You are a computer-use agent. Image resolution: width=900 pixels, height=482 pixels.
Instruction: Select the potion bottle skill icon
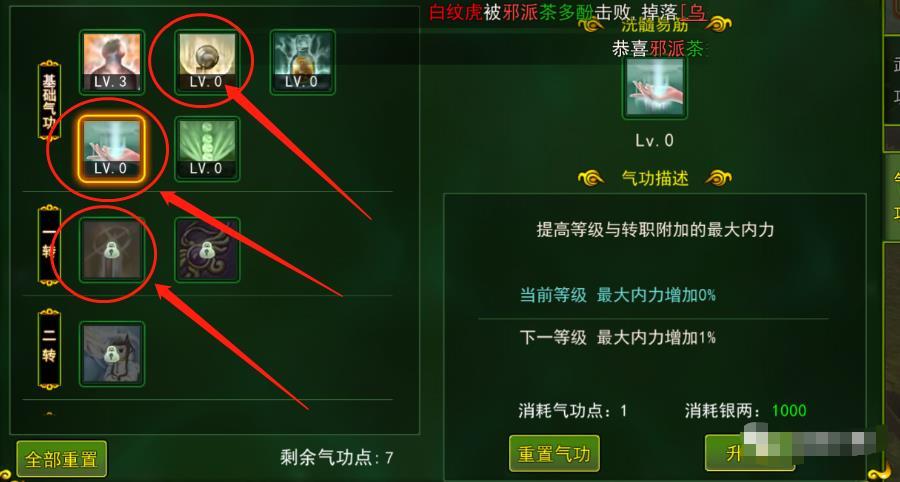coord(302,62)
